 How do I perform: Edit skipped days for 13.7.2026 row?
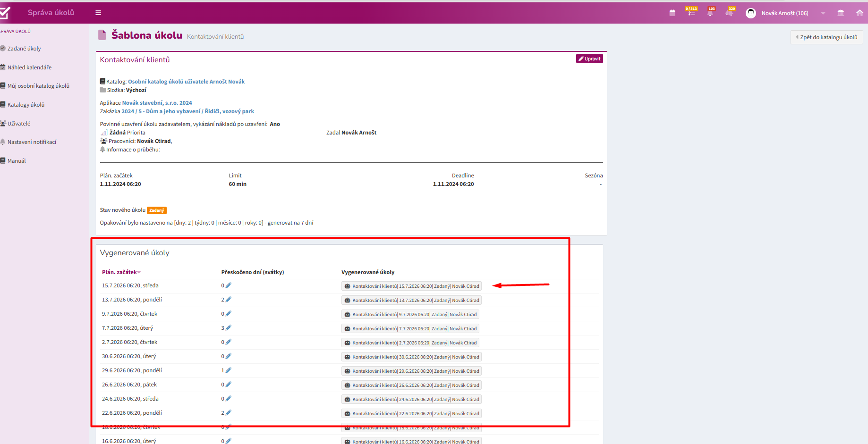229,300
